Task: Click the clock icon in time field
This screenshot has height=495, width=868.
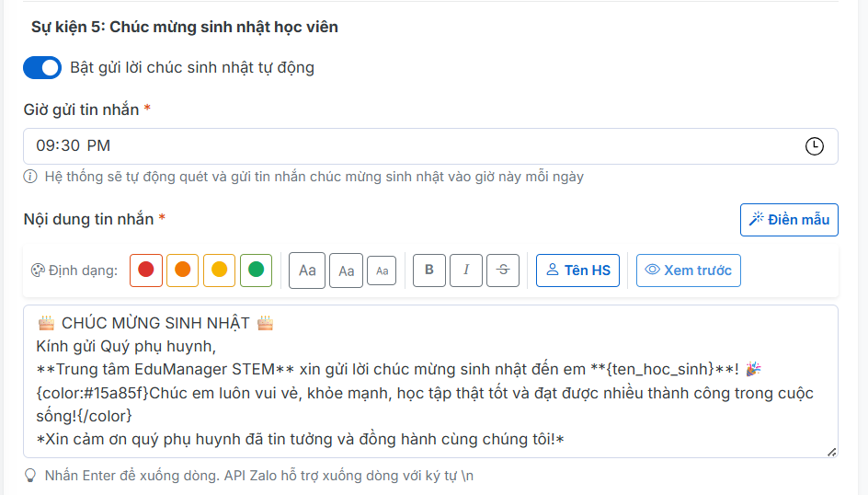Action: coord(814,146)
